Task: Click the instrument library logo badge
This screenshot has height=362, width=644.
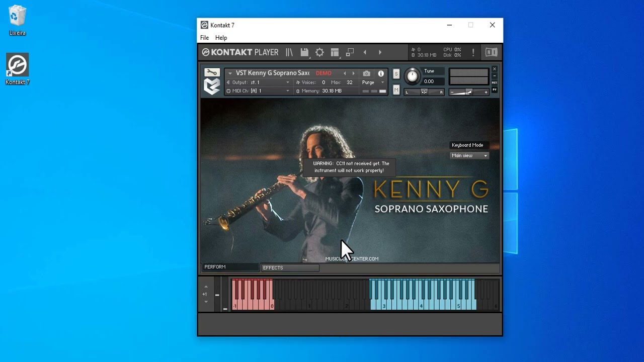Action: [212, 86]
